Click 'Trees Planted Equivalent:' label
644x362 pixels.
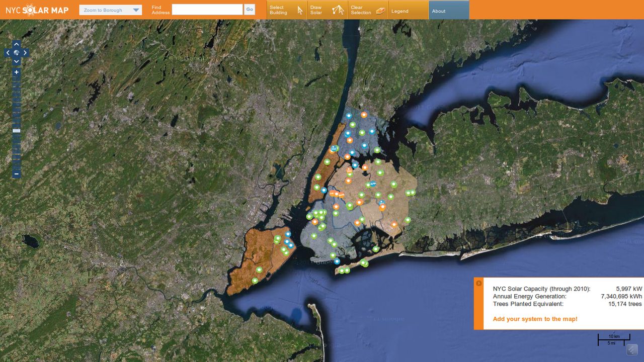click(528, 304)
